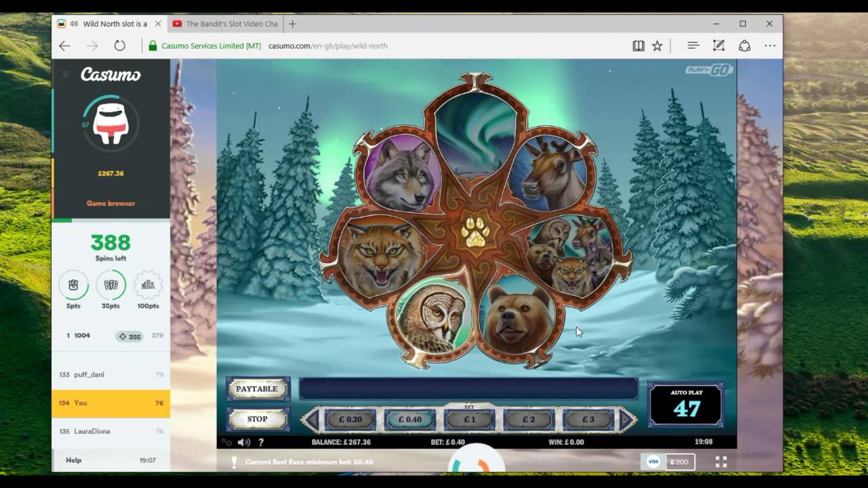Stop the auto play spins
868x488 pixels.
pyautogui.click(x=257, y=419)
